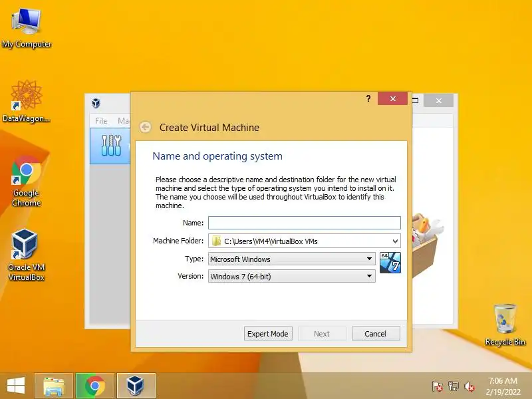Open File menu in VirtualBox Manager
Image resolution: width=532 pixels, height=399 pixels.
coord(101,121)
